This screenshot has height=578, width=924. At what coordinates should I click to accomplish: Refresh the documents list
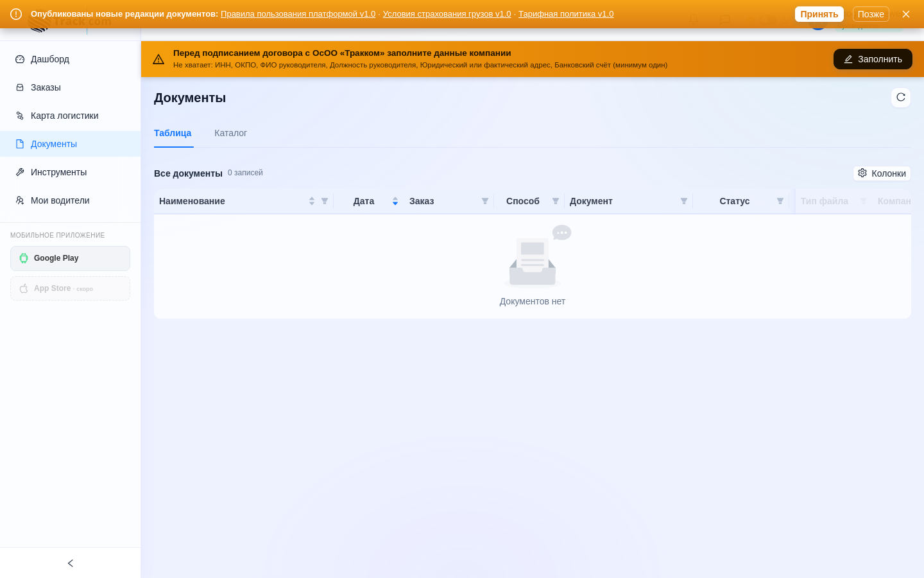901,98
